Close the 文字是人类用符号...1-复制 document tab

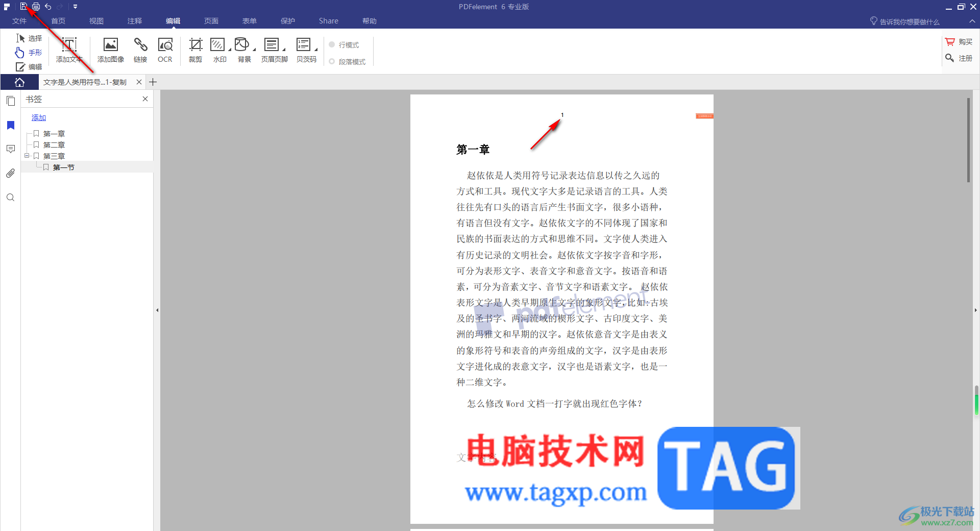[x=139, y=82]
